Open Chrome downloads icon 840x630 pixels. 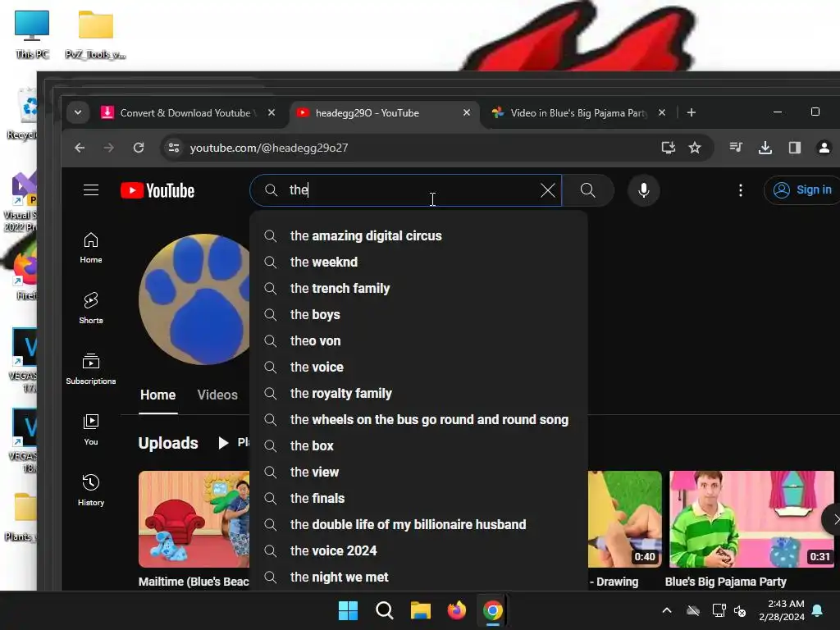pyautogui.click(x=765, y=148)
